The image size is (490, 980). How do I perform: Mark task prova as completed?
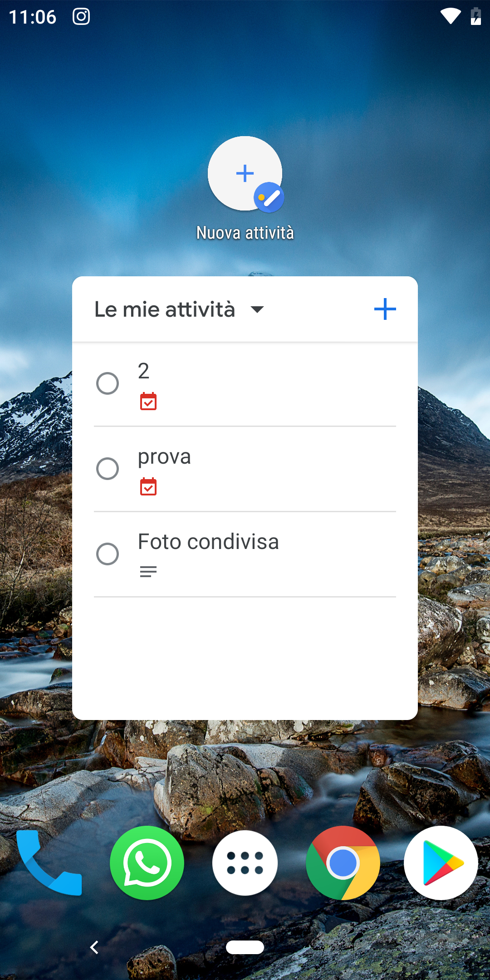tap(108, 469)
